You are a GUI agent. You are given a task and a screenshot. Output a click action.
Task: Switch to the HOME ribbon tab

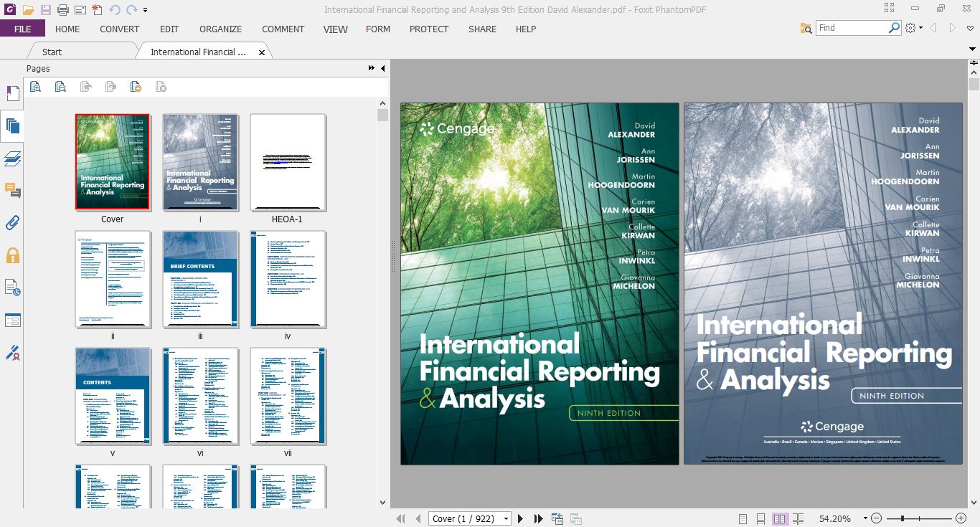point(67,29)
